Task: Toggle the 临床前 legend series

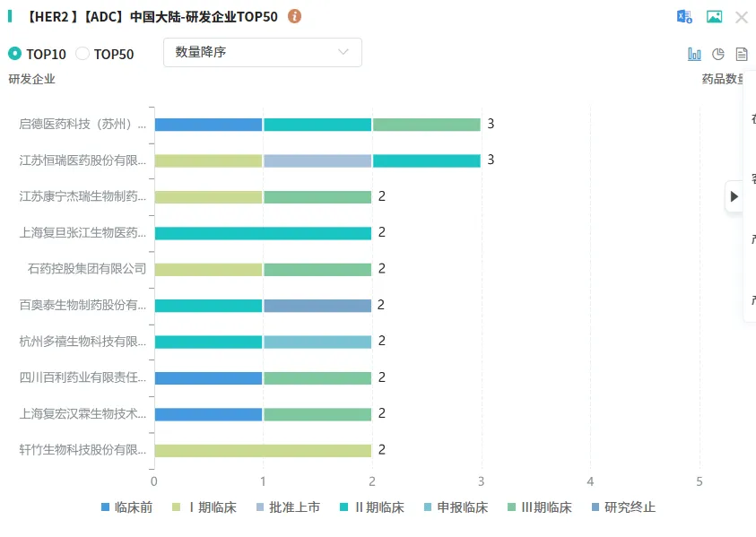Action: point(126,507)
